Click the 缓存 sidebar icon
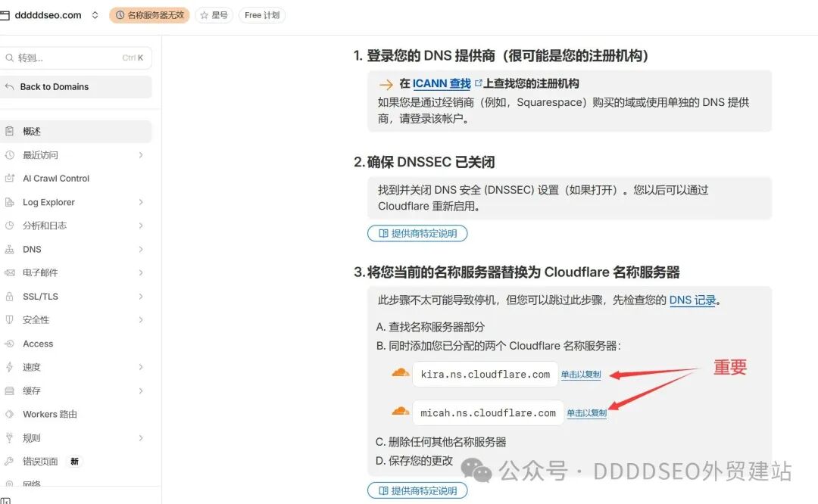Viewport: 818px width, 504px height. click(9, 390)
